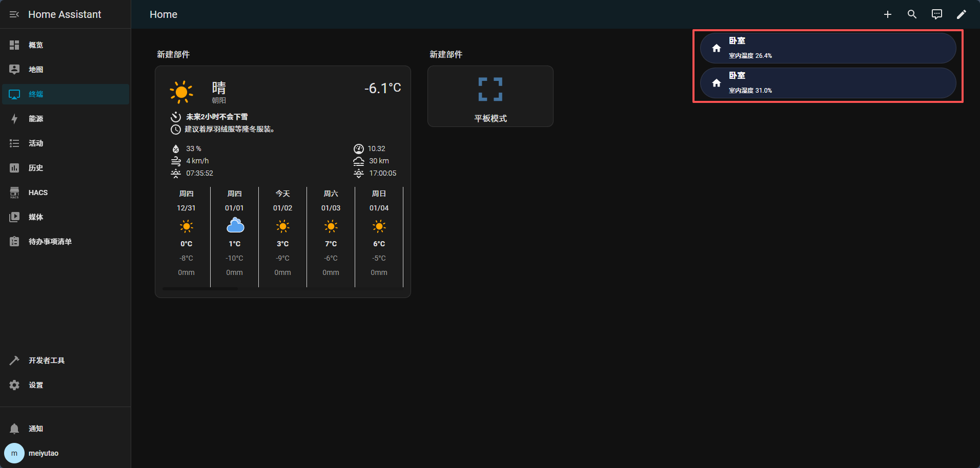Open 地图 map in sidebar

pyautogui.click(x=36, y=70)
